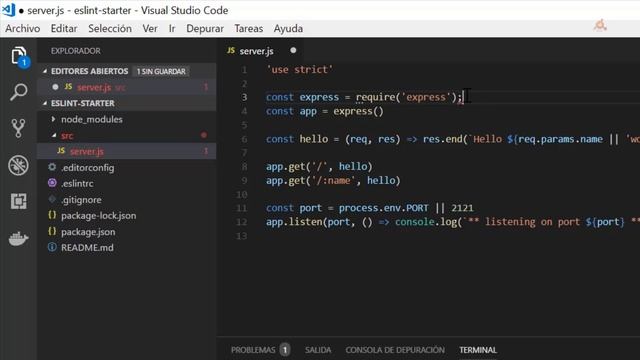Click the '1 sin guardar' badge
640x360 pixels.
[x=161, y=71]
